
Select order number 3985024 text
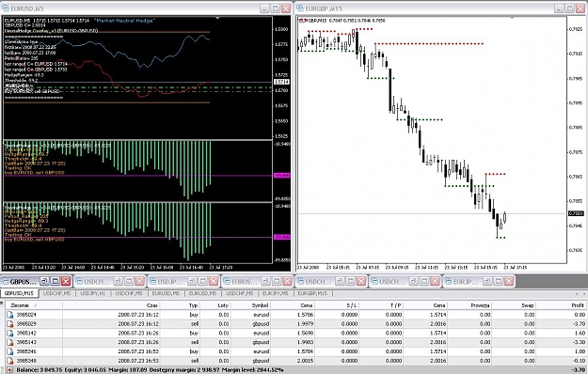[x=26, y=315]
